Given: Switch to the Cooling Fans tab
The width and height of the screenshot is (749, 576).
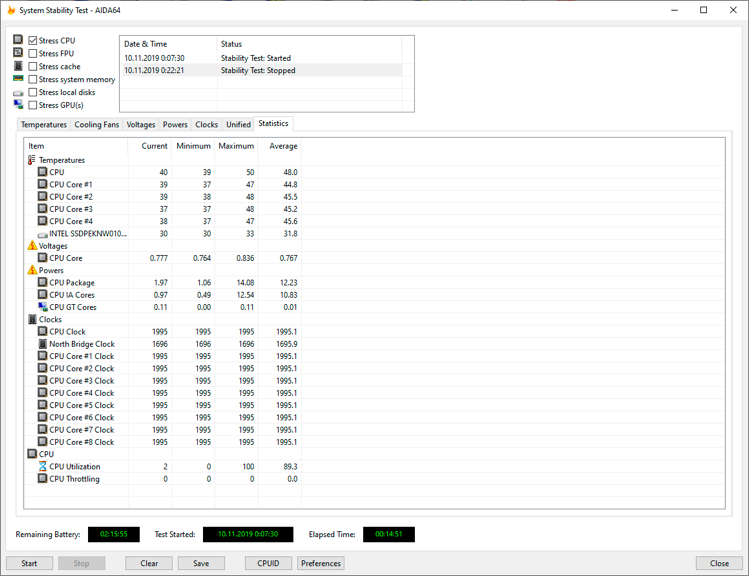Looking at the screenshot, I should pos(97,125).
